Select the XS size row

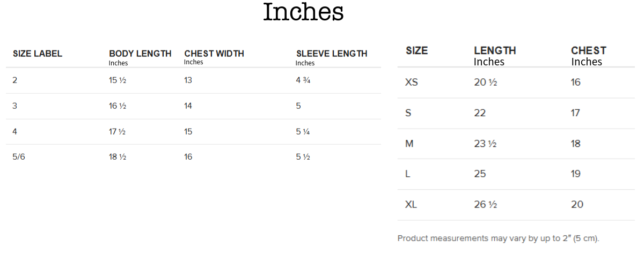coord(411,83)
